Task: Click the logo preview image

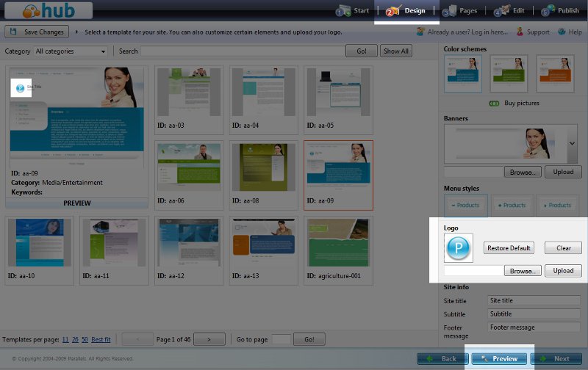Action: 459,248
